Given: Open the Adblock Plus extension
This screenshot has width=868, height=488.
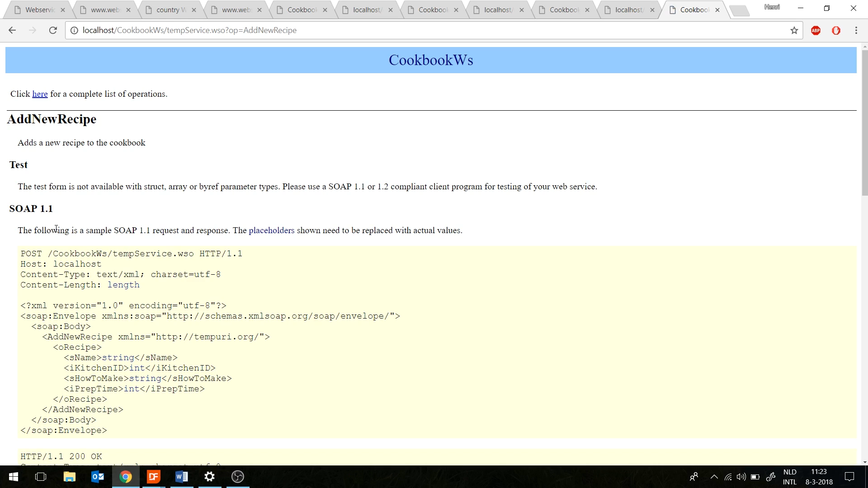Looking at the screenshot, I should [816, 30].
